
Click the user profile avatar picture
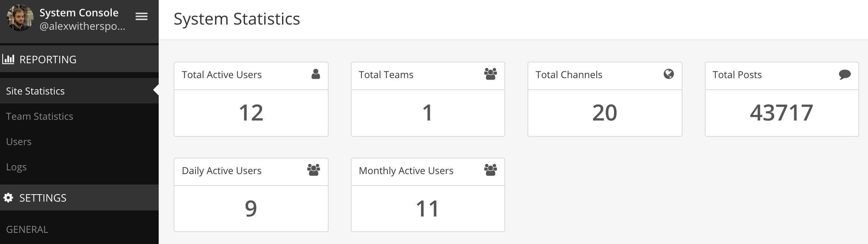click(20, 18)
